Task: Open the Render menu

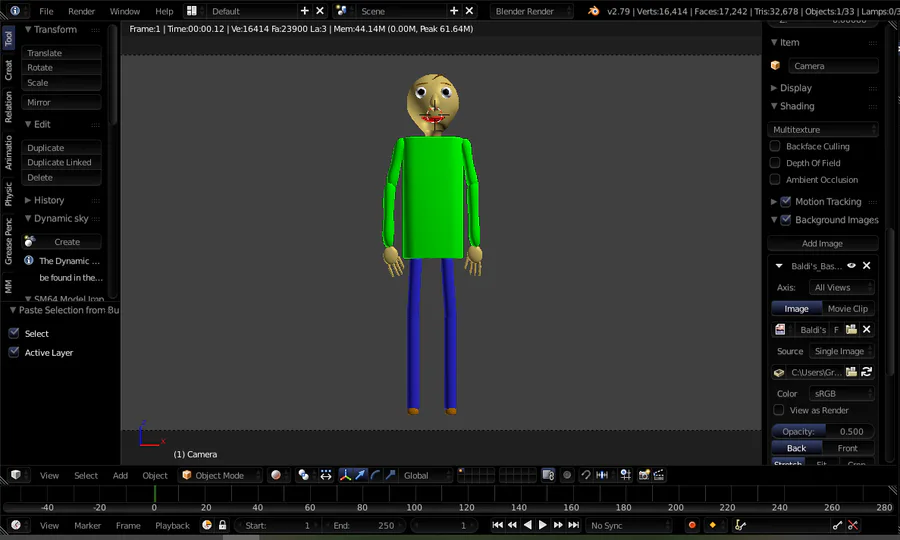Action: coord(82,11)
